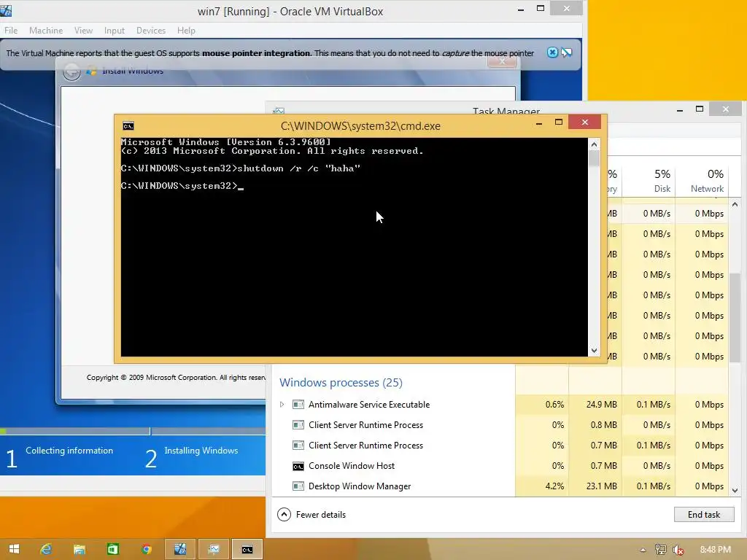The image size is (747, 560).
Task: Open File Explorer from the taskbar
Action: point(79,549)
